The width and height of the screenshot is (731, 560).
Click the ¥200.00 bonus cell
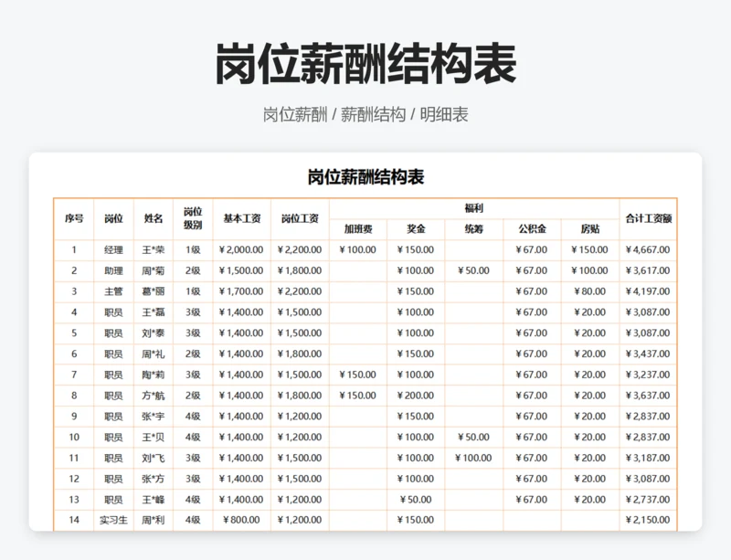pyautogui.click(x=416, y=396)
